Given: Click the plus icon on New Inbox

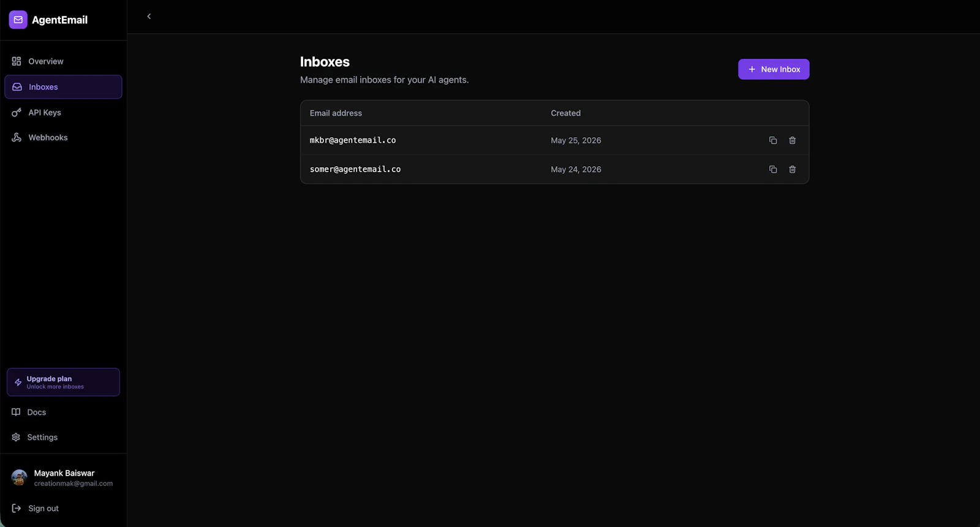Looking at the screenshot, I should [752, 69].
